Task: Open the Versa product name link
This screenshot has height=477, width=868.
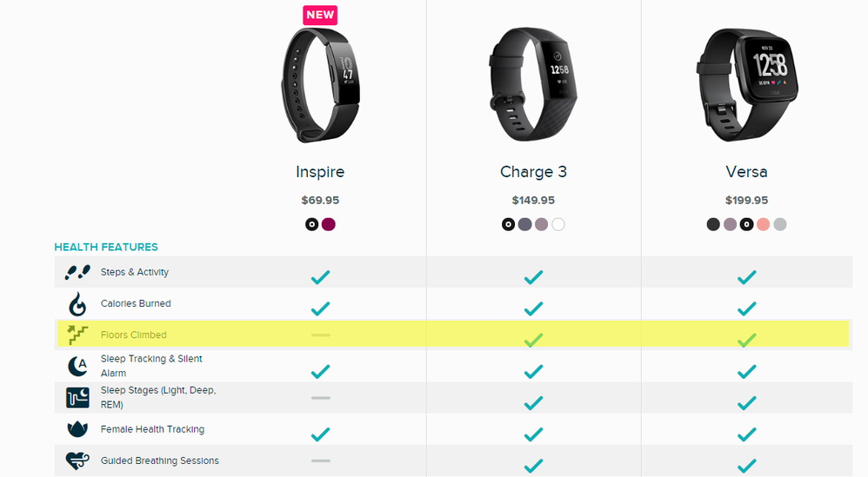Action: (x=746, y=172)
